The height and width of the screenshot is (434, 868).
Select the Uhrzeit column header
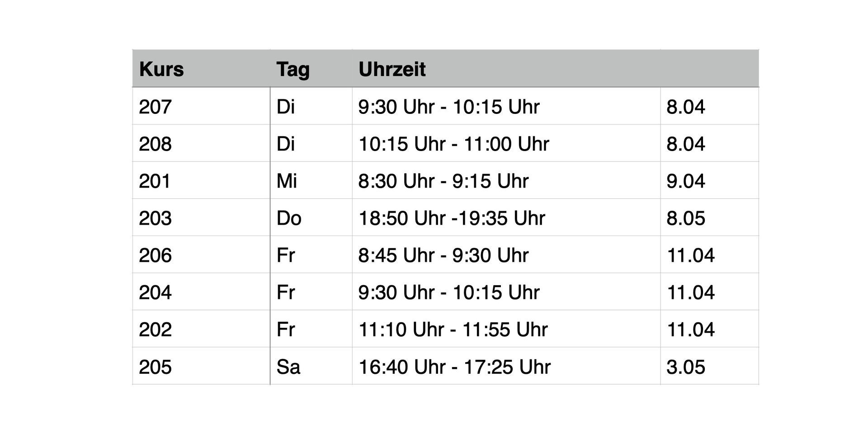point(506,69)
